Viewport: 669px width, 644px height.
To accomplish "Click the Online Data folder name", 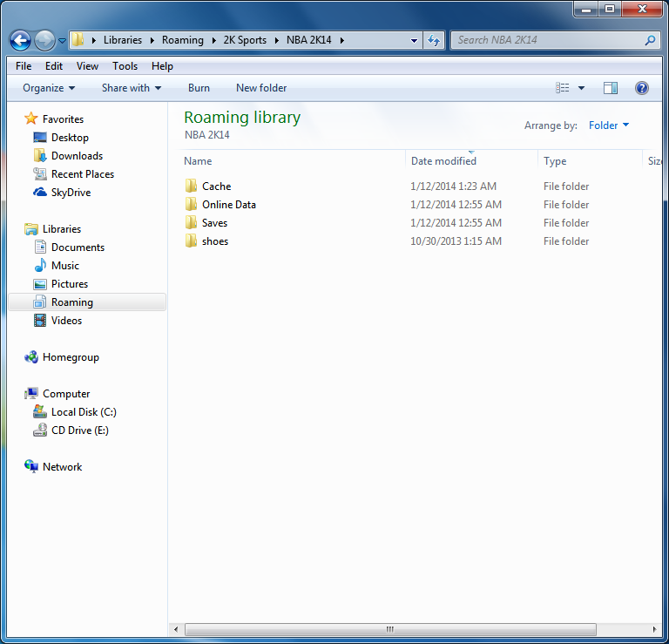I will click(x=229, y=205).
